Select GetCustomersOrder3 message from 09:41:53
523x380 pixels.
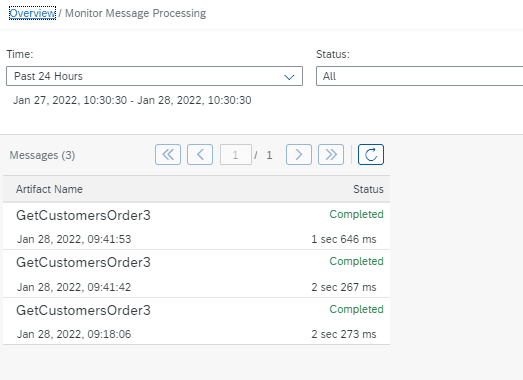(x=196, y=226)
